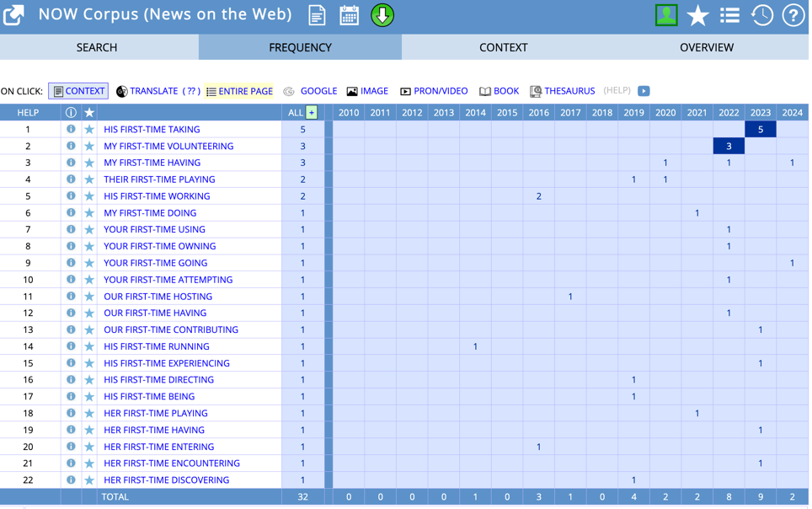
Task: Select CONTEXT as on-click action
Action: click(x=78, y=91)
